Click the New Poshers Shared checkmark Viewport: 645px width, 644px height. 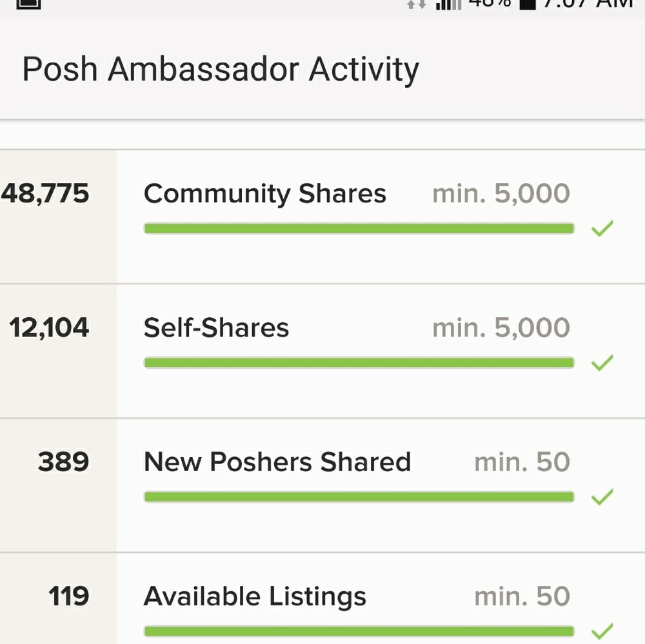coord(602,497)
